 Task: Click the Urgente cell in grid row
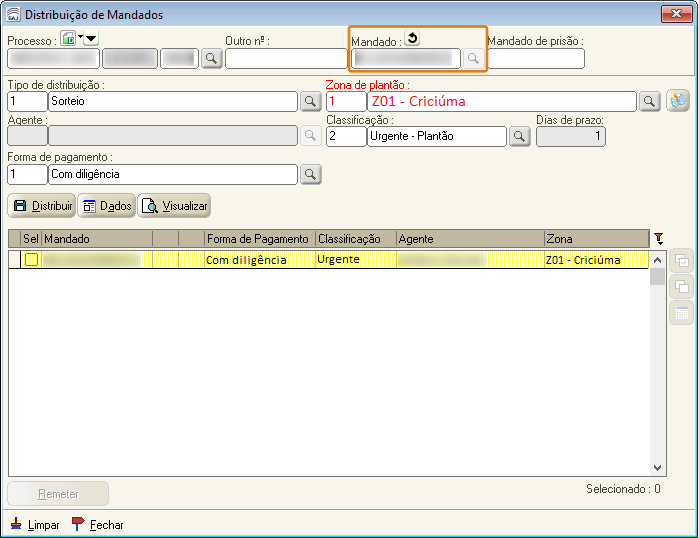coord(356,260)
